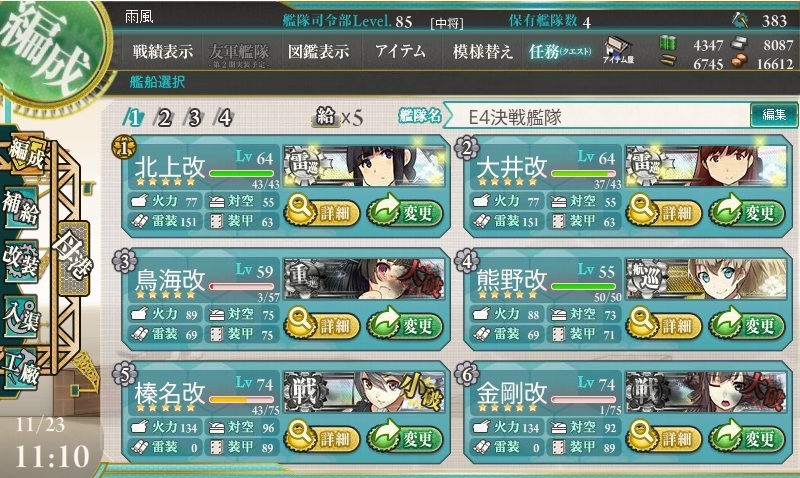
Task: Click 変更 to swap out 鳥海改
Action: pyautogui.click(x=405, y=324)
